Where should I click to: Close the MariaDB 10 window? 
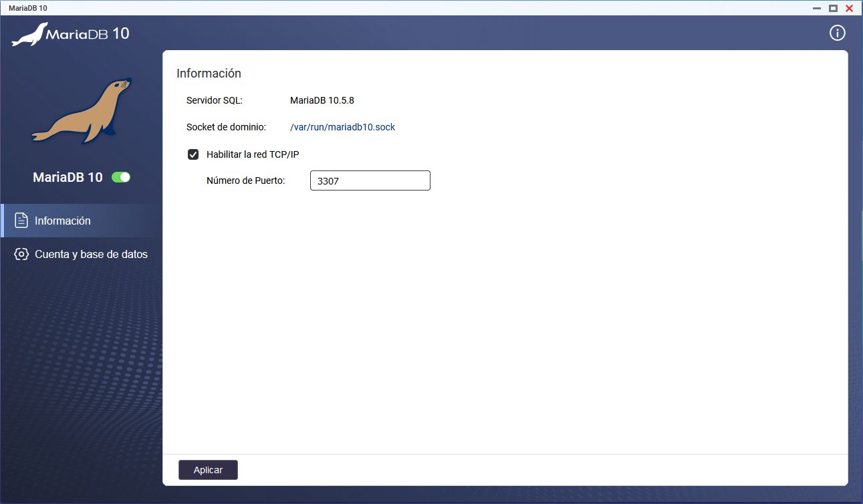point(849,9)
